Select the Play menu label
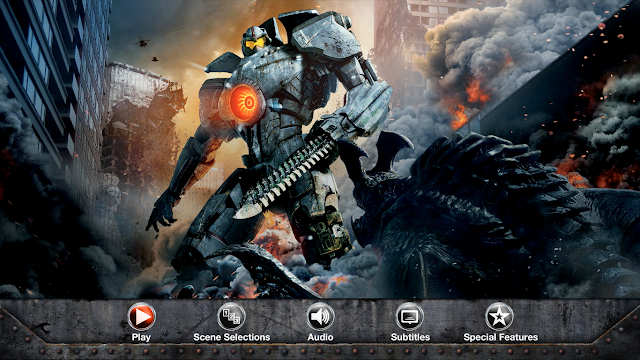This screenshot has width=640, height=360. point(141,337)
